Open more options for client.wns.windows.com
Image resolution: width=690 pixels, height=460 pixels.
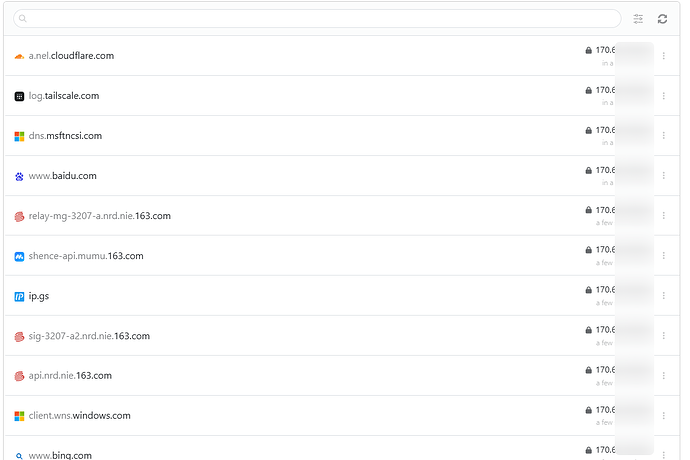(663, 416)
